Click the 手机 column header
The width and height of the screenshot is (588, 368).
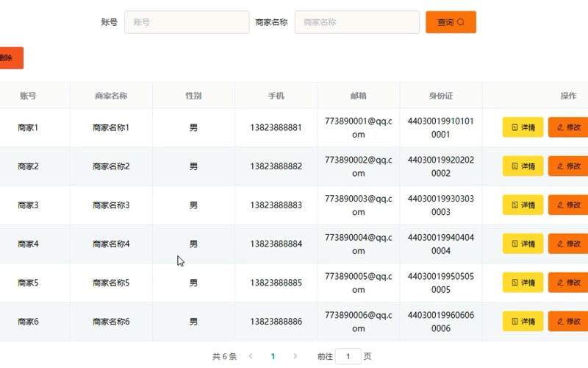276,96
